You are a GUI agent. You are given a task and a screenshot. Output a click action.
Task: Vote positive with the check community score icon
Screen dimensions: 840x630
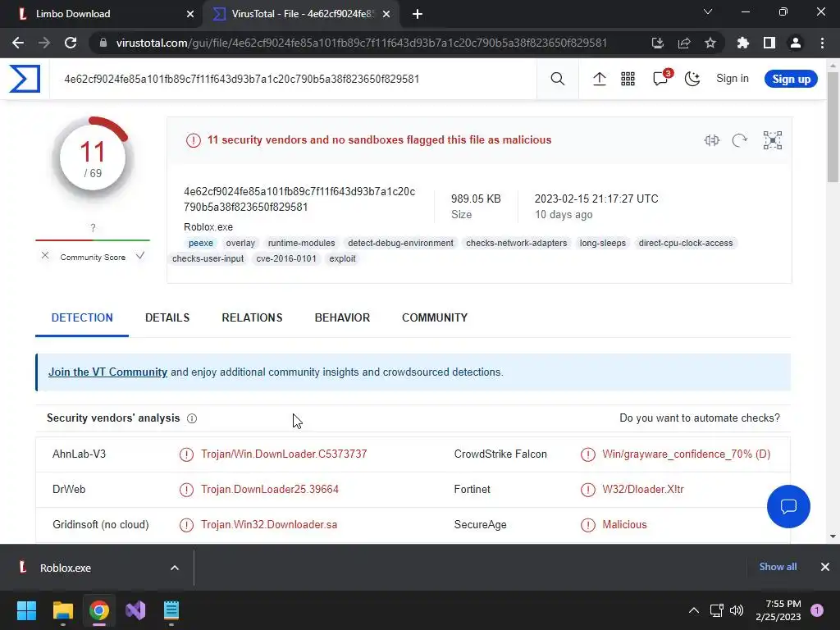pyautogui.click(x=140, y=256)
